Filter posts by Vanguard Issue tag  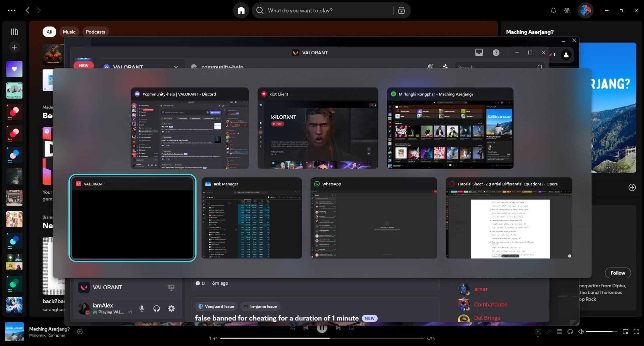(216, 306)
